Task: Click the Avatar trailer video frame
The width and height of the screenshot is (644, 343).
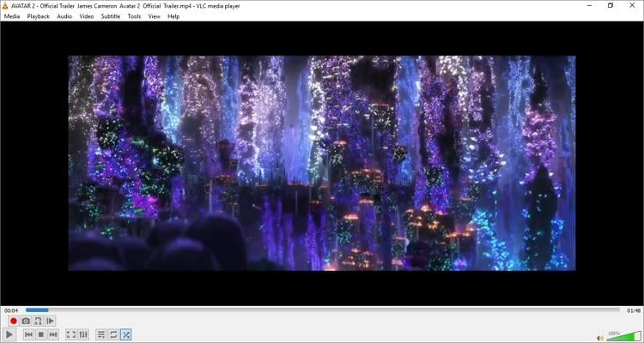Action: (322, 163)
